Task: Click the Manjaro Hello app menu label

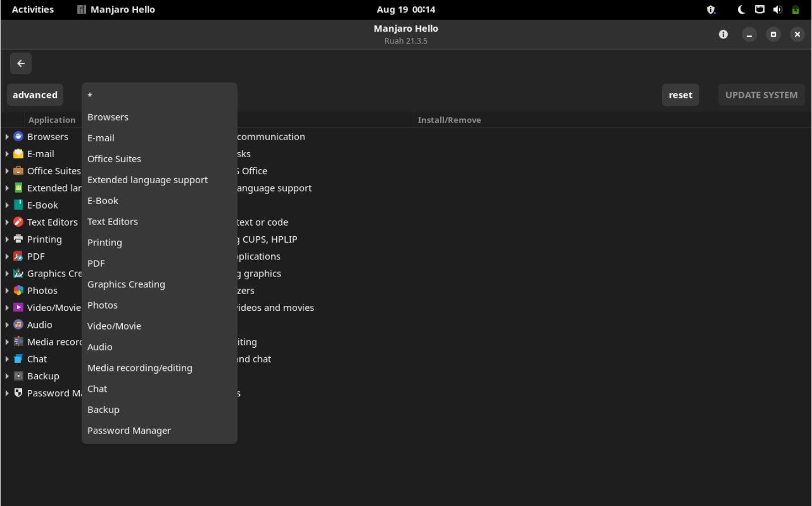Action: pyautogui.click(x=123, y=10)
